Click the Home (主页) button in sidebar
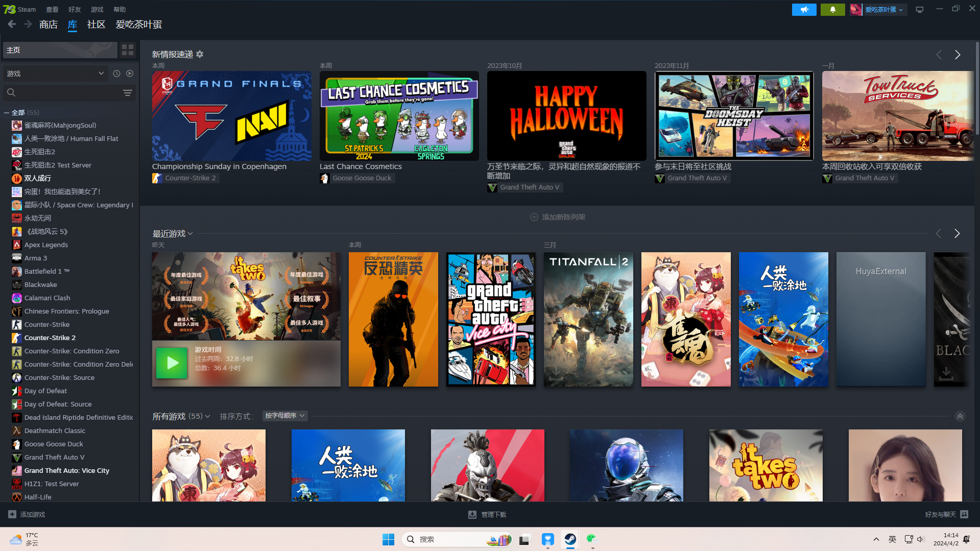 point(60,50)
